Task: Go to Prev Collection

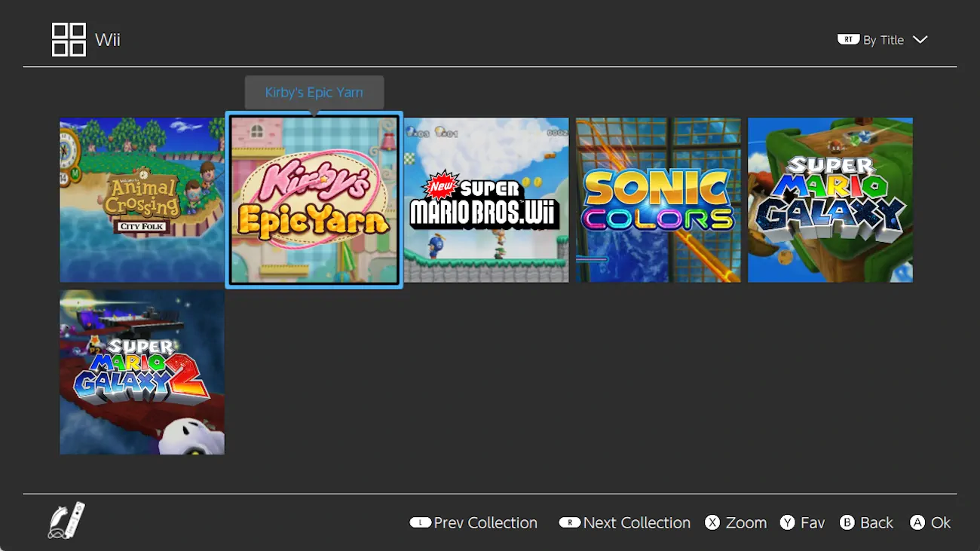Action: (485, 523)
